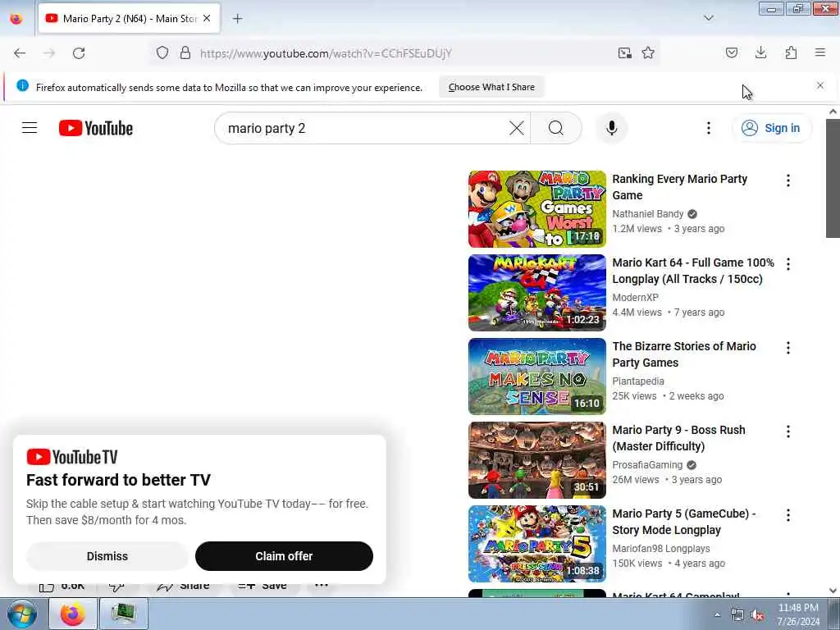Expand the list all tabs chevron

coord(708,18)
